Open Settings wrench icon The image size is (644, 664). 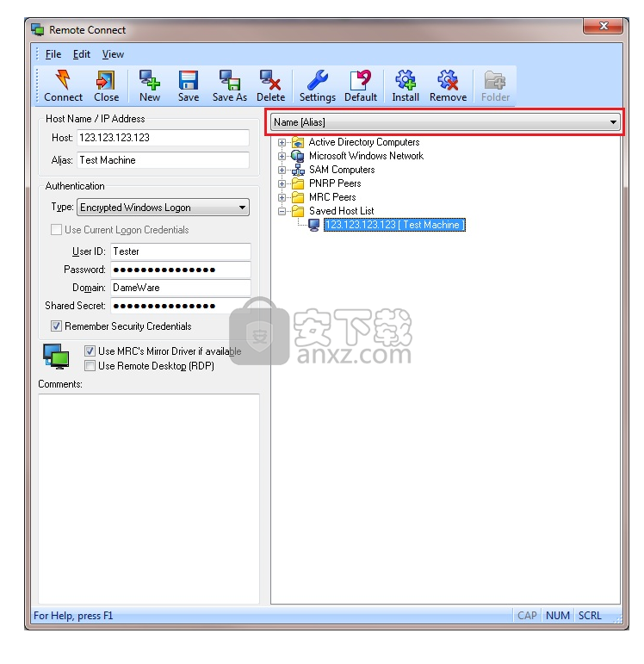[x=317, y=79]
